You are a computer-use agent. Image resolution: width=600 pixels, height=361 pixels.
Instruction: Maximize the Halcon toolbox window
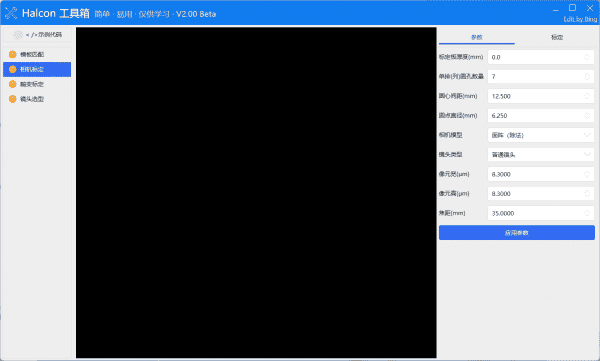click(572, 8)
